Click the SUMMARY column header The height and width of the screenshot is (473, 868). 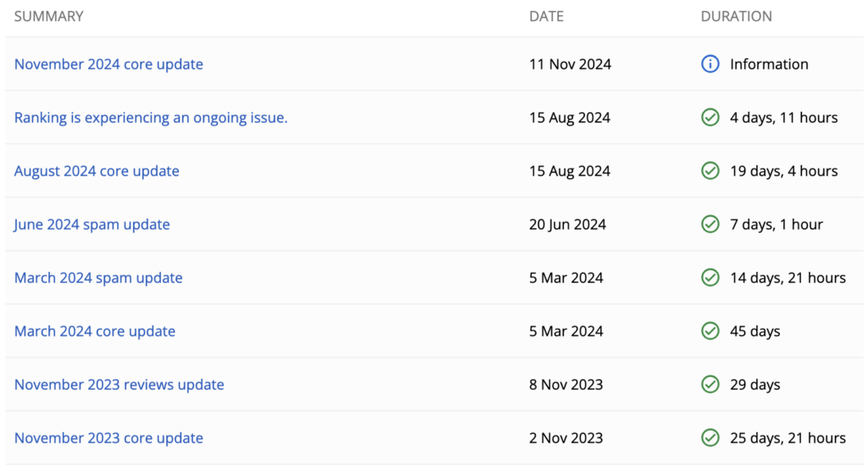48,16
